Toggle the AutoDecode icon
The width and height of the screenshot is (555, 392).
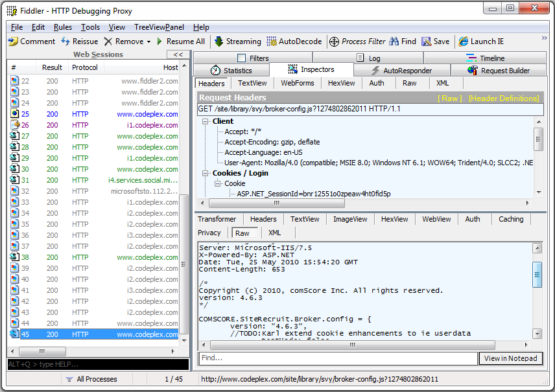[272, 41]
